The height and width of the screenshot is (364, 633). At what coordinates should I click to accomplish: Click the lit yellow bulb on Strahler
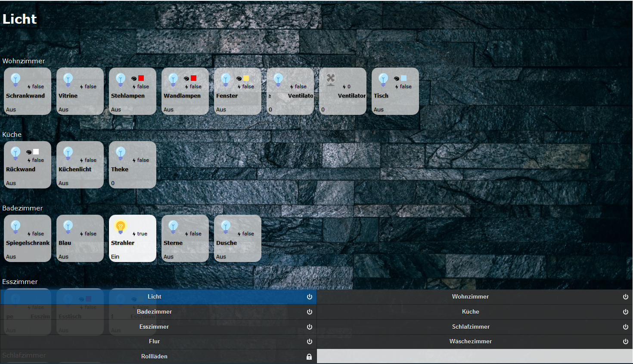tap(121, 227)
